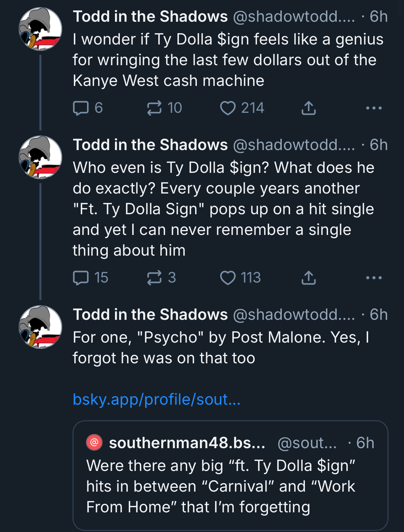Screen dimensions: 404x532
Task: Tap Todd in the Shadows avatar, third post
Action: 40,327
